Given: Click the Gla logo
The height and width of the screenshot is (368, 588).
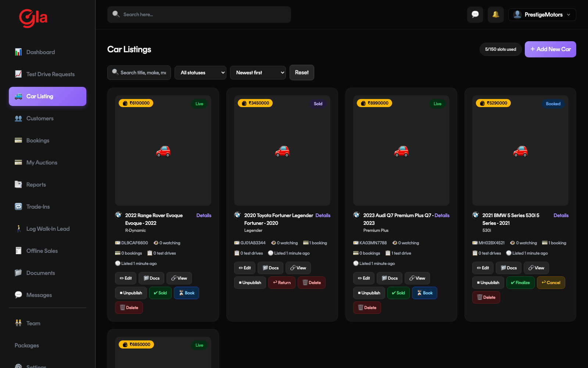Looking at the screenshot, I should [33, 18].
